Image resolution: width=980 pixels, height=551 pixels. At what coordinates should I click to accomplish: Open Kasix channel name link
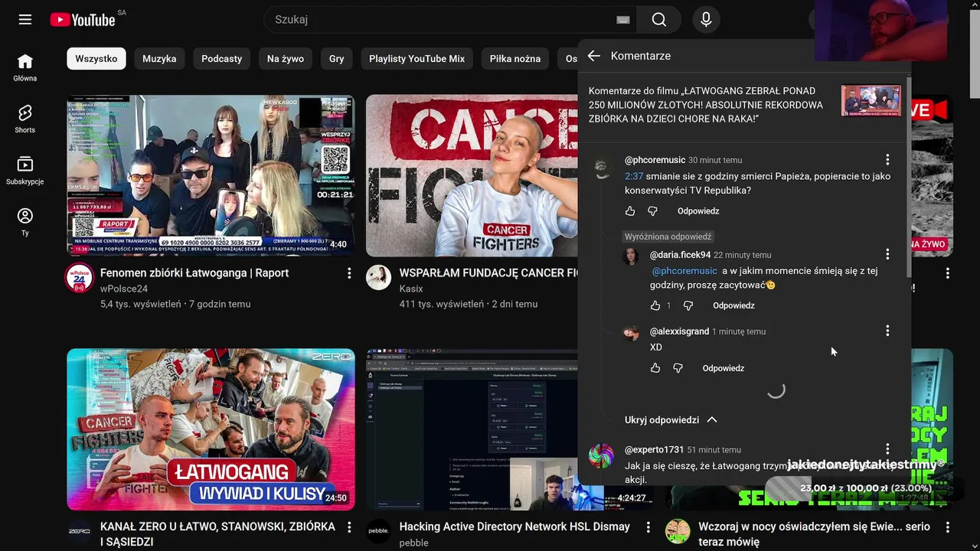(x=411, y=289)
